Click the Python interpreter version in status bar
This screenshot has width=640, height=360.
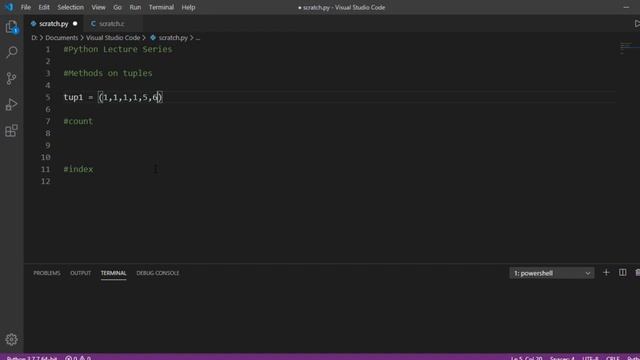tap(32, 358)
